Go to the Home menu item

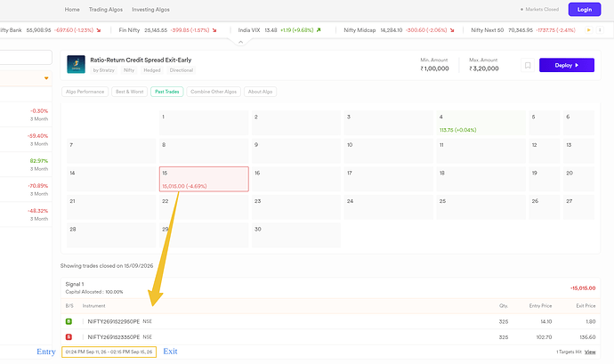(72, 10)
